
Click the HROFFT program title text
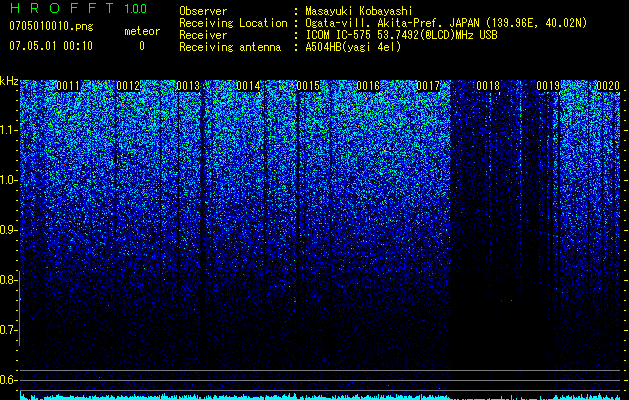coord(61,8)
